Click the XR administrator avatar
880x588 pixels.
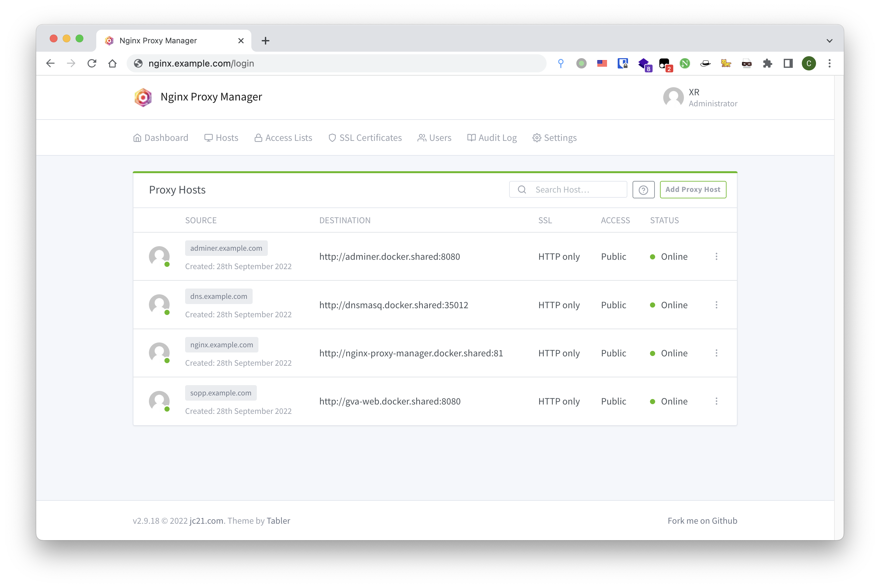click(x=673, y=98)
